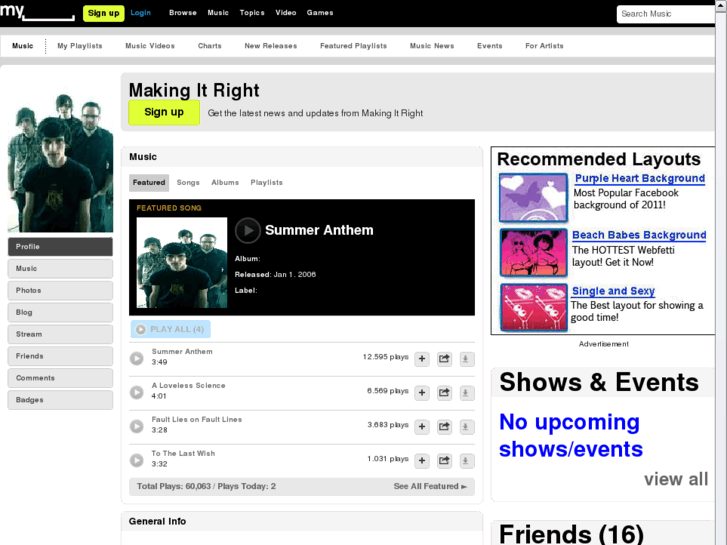Switch to the Songs tab

188,183
